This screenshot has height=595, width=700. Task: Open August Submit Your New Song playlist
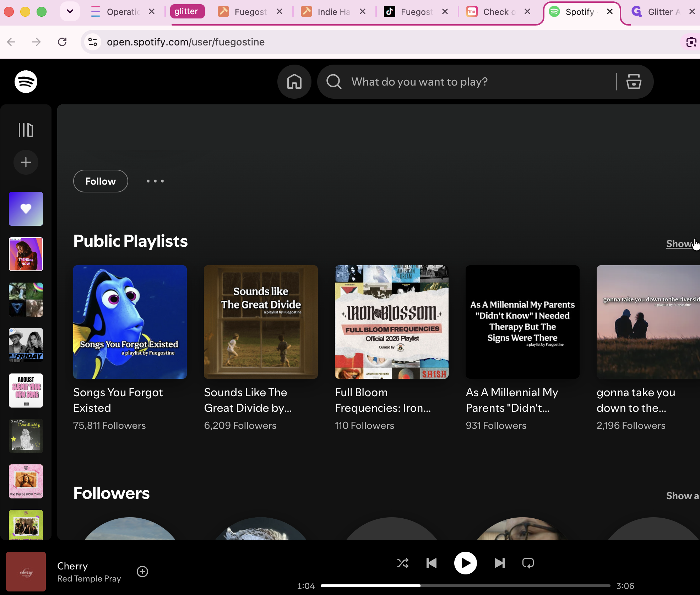point(26,391)
